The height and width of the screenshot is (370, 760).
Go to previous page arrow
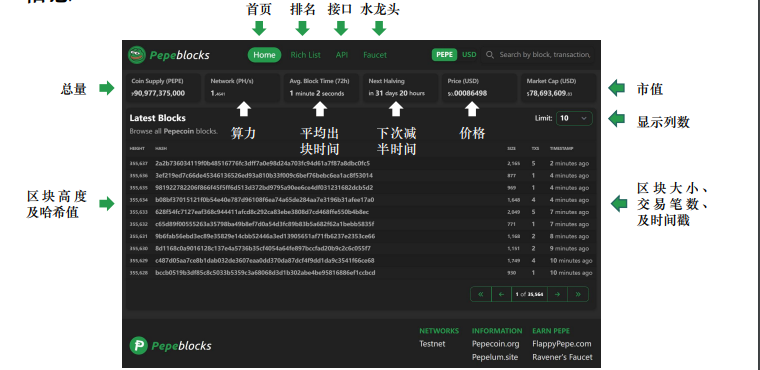tap(502, 294)
